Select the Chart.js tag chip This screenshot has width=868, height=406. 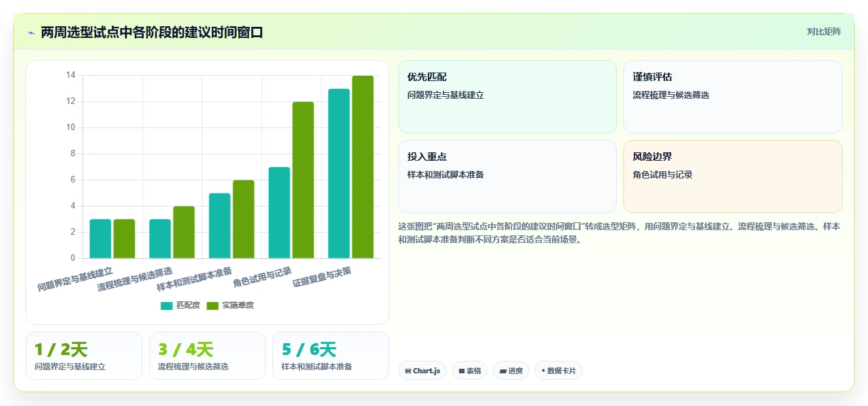pyautogui.click(x=423, y=371)
